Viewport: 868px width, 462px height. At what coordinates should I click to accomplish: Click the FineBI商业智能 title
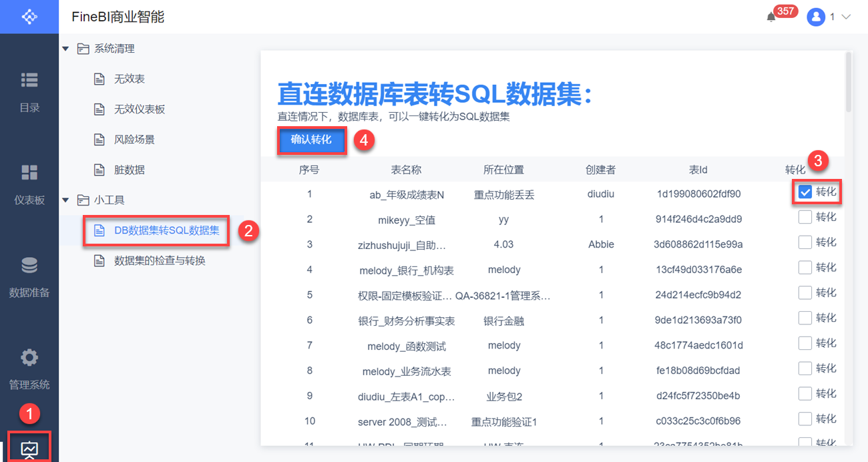coord(118,17)
